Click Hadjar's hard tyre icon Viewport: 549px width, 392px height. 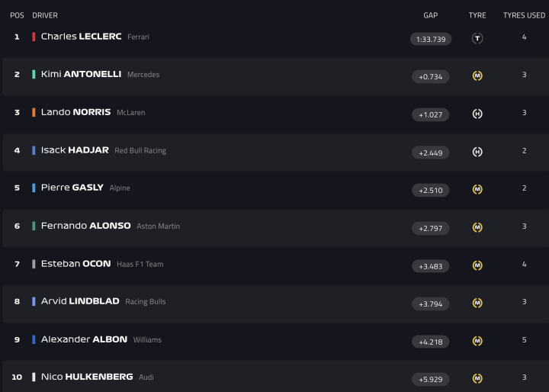click(477, 152)
